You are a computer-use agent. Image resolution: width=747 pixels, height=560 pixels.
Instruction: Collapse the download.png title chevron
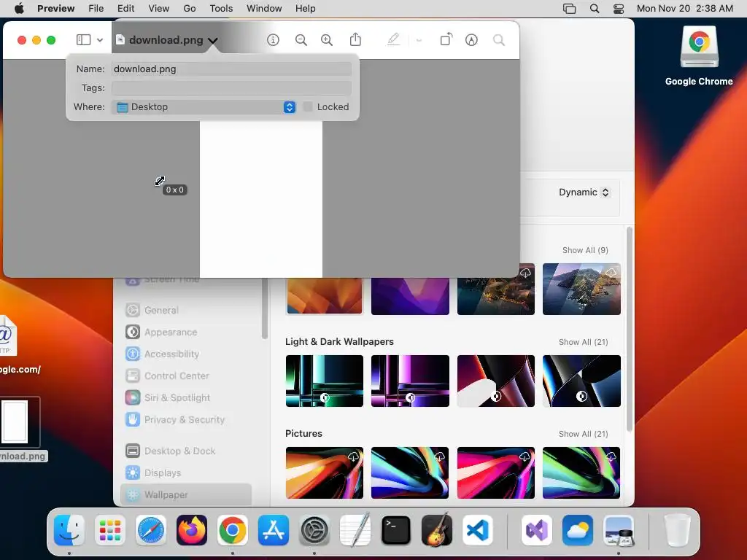coord(212,41)
